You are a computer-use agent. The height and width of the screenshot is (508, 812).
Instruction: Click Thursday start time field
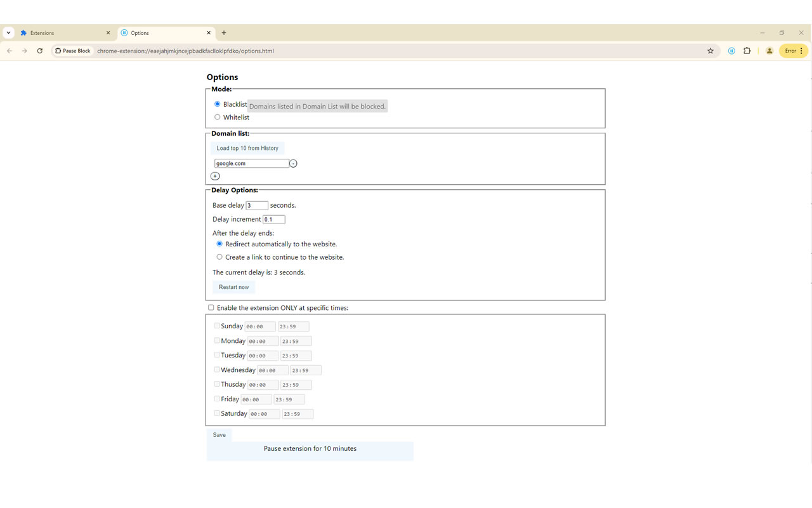pos(263,385)
